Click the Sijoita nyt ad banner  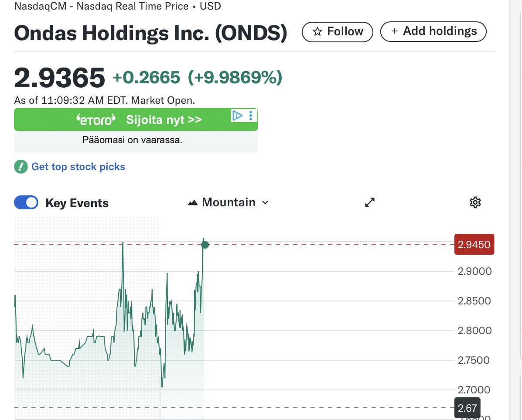(164, 120)
